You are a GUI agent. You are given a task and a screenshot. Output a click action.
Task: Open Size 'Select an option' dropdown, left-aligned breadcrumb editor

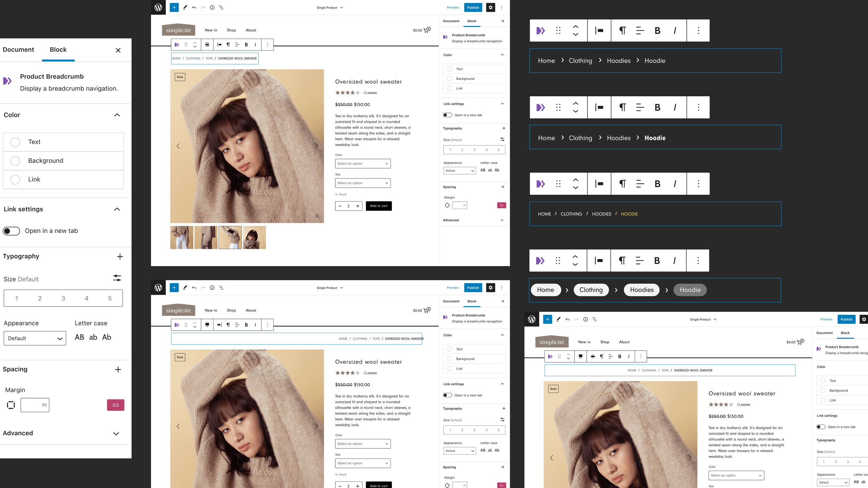pos(363,183)
